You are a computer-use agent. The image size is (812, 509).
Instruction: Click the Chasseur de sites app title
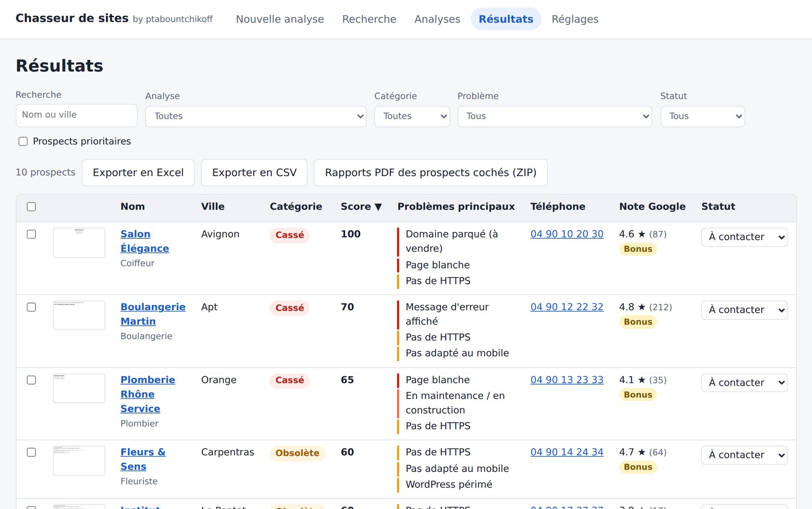(x=72, y=18)
